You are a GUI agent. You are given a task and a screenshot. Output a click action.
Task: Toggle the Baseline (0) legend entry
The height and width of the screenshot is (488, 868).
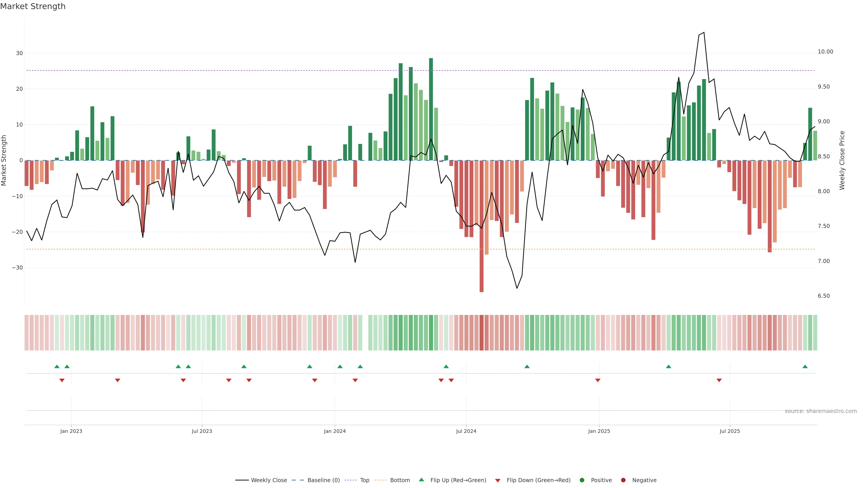click(x=323, y=480)
